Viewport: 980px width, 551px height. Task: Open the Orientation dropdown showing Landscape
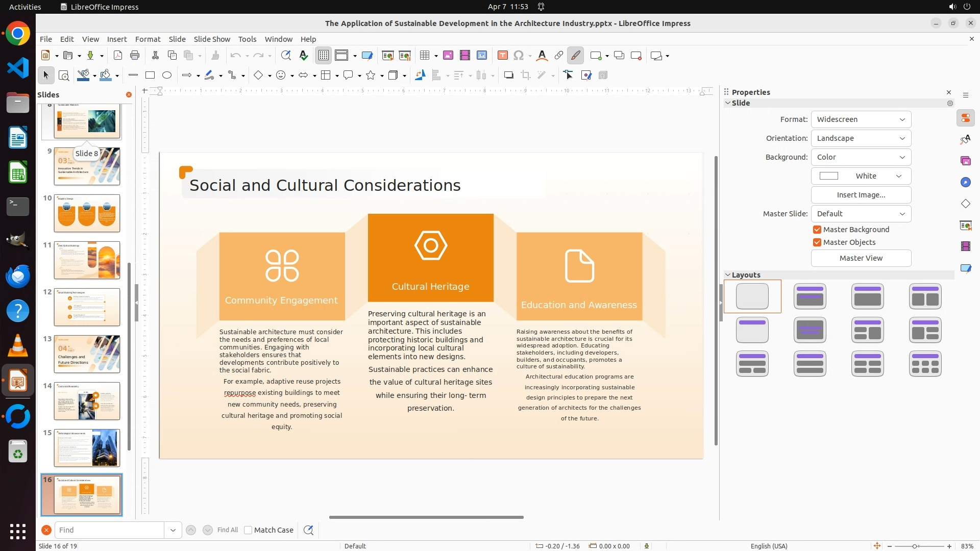(x=861, y=138)
